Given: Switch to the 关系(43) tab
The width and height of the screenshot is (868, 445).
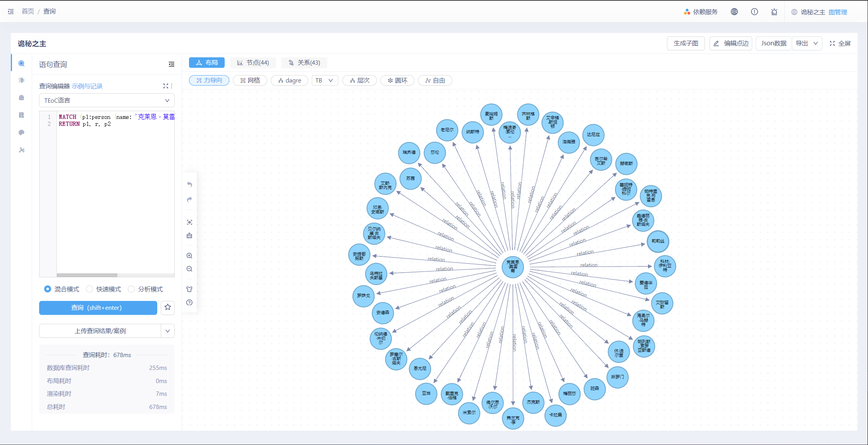Looking at the screenshot, I should click(304, 63).
